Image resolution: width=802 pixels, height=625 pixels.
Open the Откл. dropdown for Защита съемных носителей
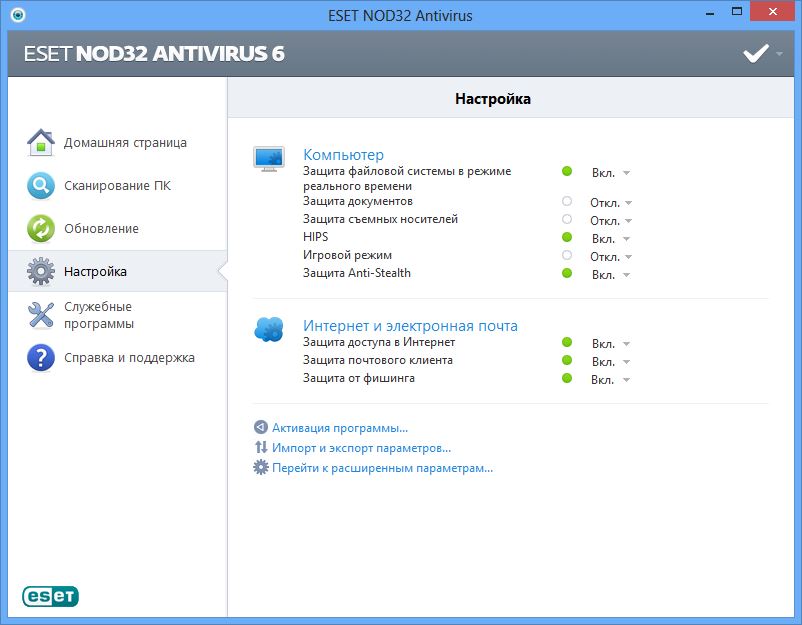[x=610, y=220]
